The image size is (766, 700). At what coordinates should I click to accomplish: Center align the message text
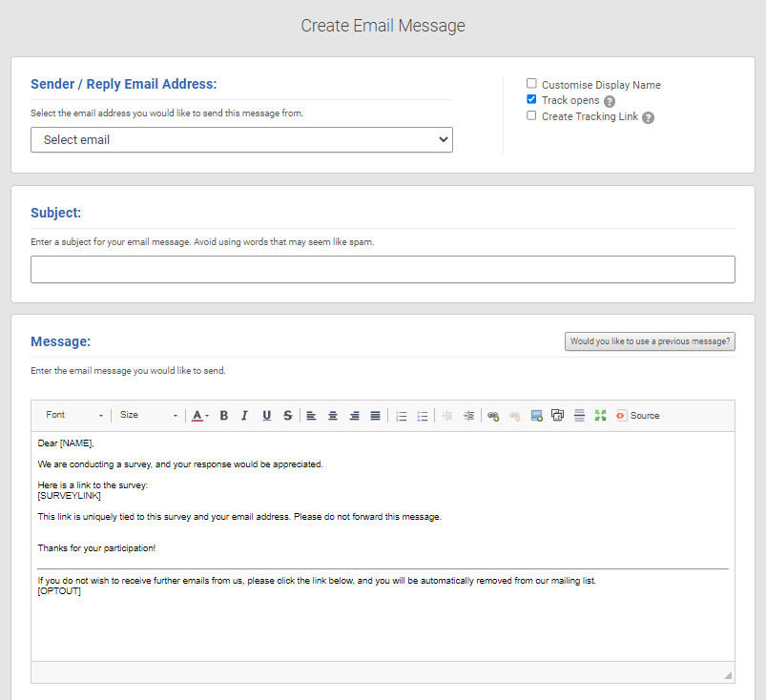(333, 416)
